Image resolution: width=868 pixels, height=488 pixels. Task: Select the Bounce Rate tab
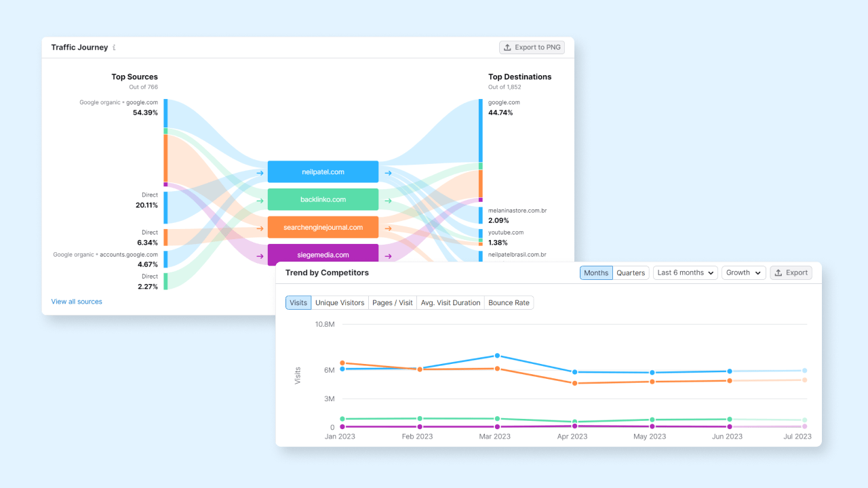pyautogui.click(x=509, y=303)
